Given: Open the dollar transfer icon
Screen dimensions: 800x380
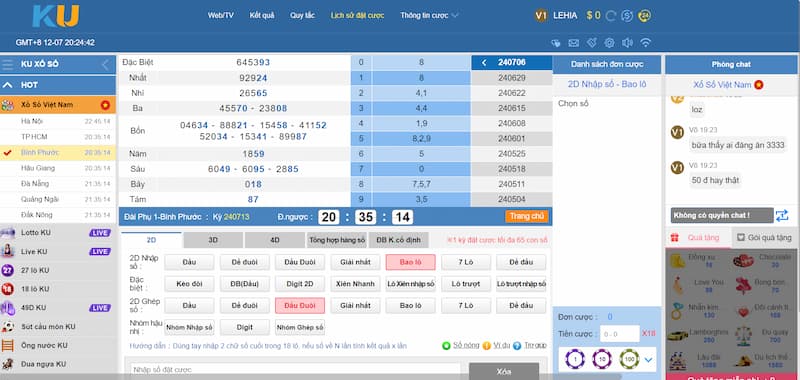Looking at the screenshot, I should (627, 15).
